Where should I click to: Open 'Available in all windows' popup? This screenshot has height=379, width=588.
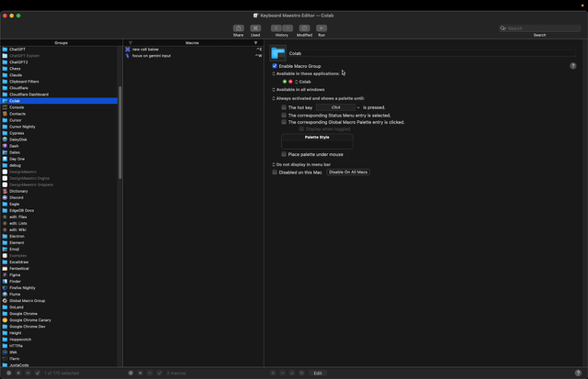click(298, 90)
